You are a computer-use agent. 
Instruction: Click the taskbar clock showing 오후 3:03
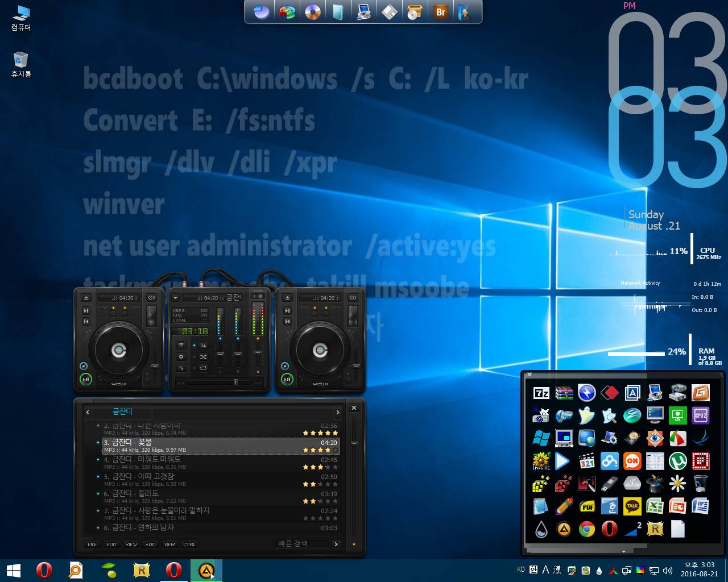[x=699, y=569]
